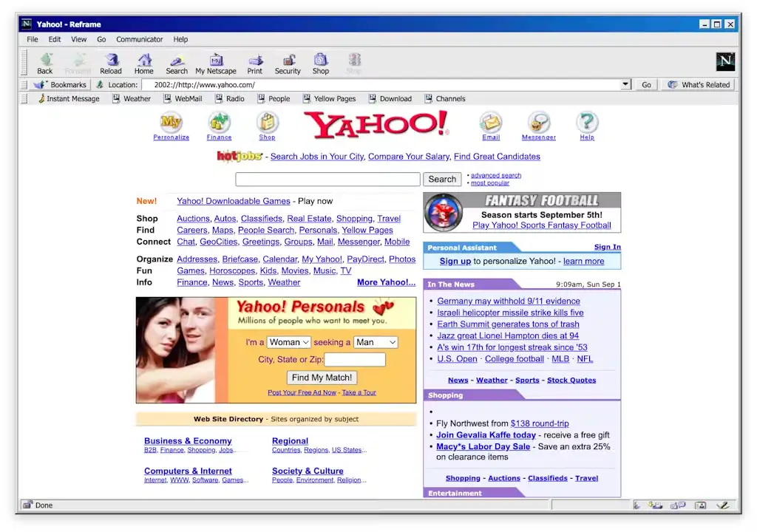
Task: Click the 'Society & Culture' directory link
Action: 308,471
